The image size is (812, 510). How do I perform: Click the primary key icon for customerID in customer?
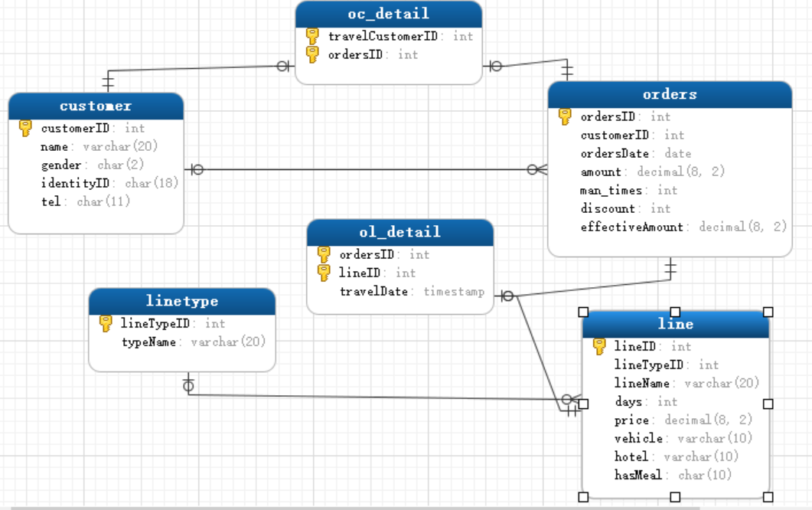pos(25,128)
